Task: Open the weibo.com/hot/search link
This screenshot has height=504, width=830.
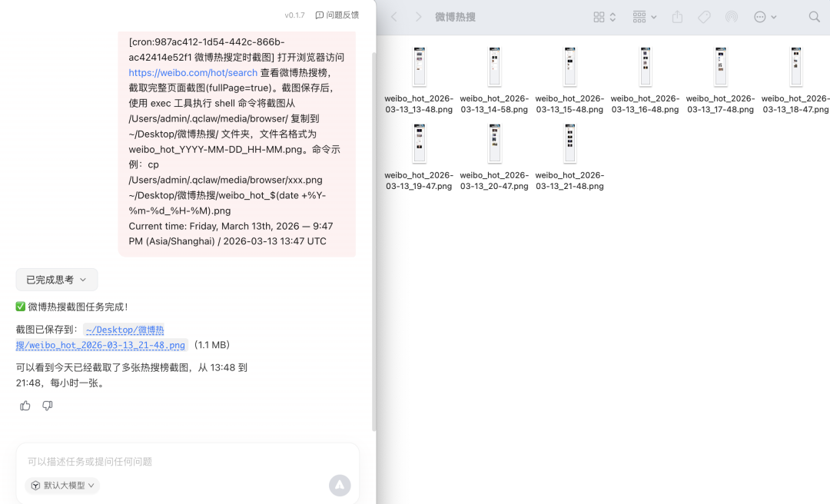Action: click(x=193, y=72)
